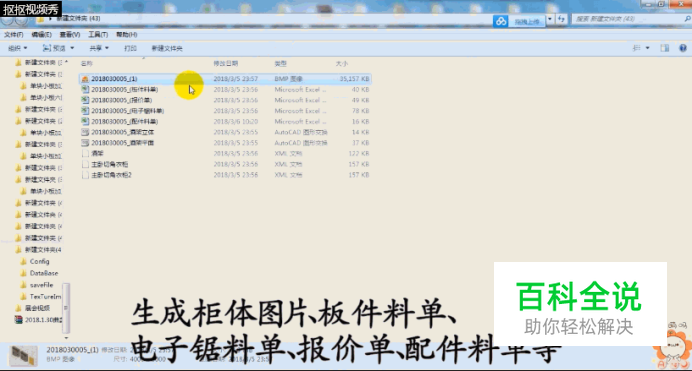Screen dimensions: 692x371
Task: Select DataBase in the folder tree
Action: 44,273
